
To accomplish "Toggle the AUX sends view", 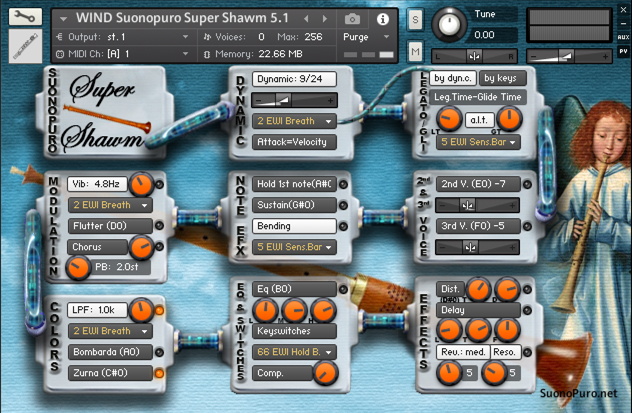I will tap(623, 37).
